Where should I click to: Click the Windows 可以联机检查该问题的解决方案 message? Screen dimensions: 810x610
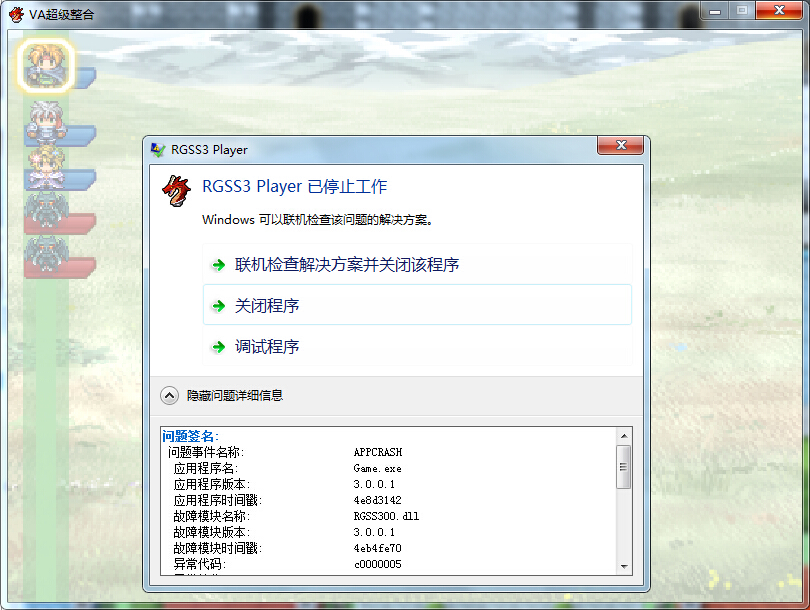click(318, 220)
